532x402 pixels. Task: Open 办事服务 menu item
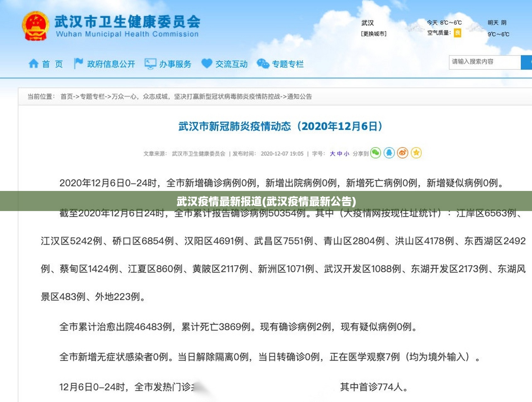(175, 64)
